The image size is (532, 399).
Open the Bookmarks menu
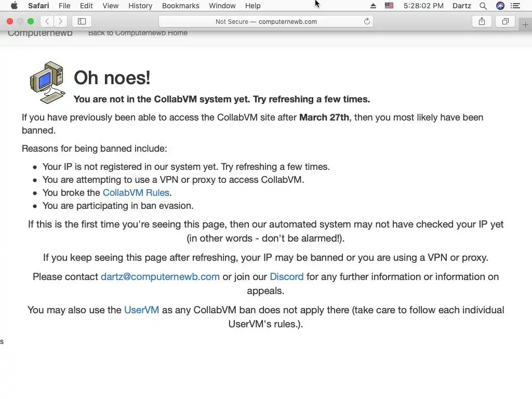point(180,6)
